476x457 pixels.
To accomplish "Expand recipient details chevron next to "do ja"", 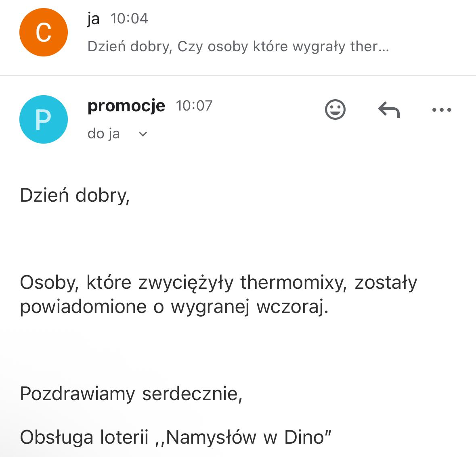I will click(x=143, y=134).
